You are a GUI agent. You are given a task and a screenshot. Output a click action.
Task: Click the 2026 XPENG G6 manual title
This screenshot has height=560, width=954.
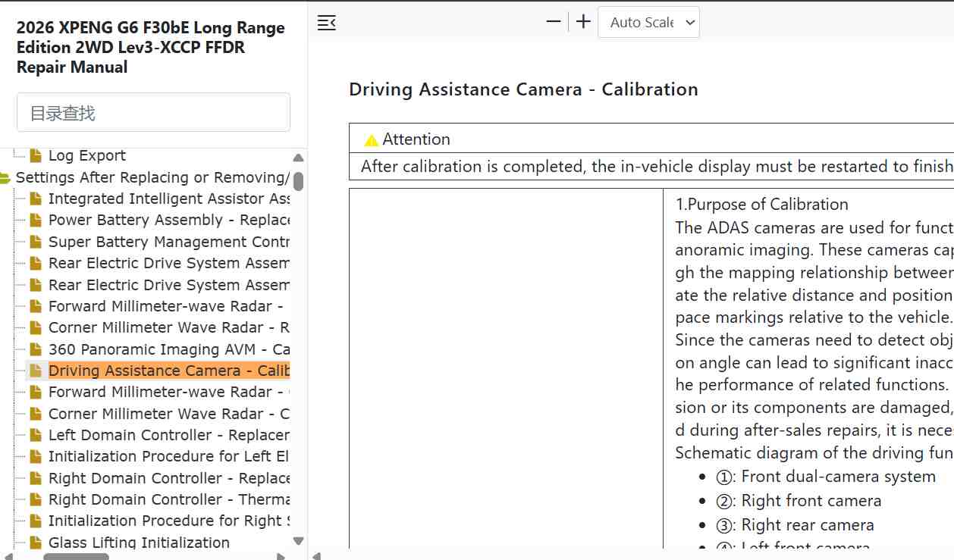151,48
